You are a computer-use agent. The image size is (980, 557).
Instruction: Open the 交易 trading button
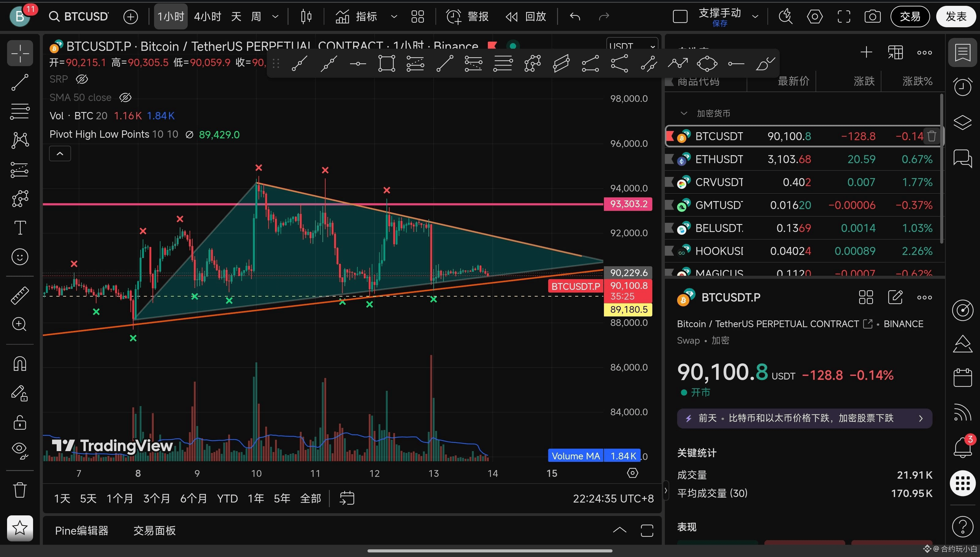click(x=910, y=17)
